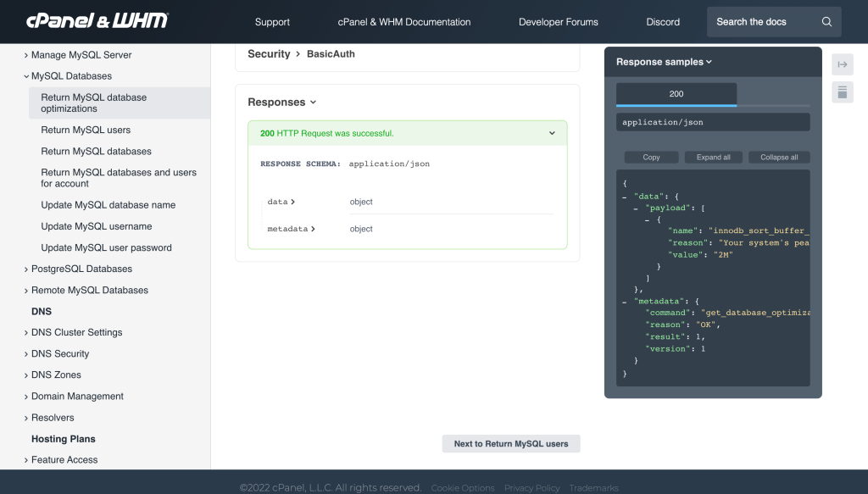Go to Next to Return MySQL users
Screen dimensions: 868x494
[511, 443]
